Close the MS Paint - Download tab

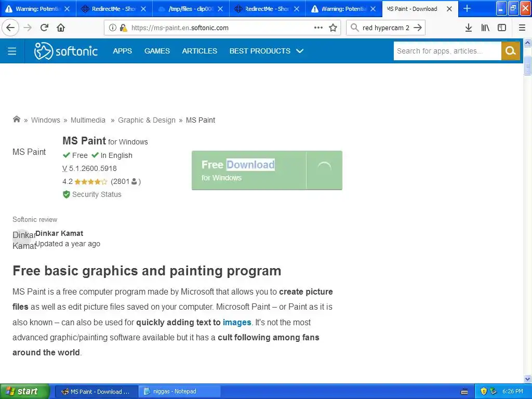[449, 9]
